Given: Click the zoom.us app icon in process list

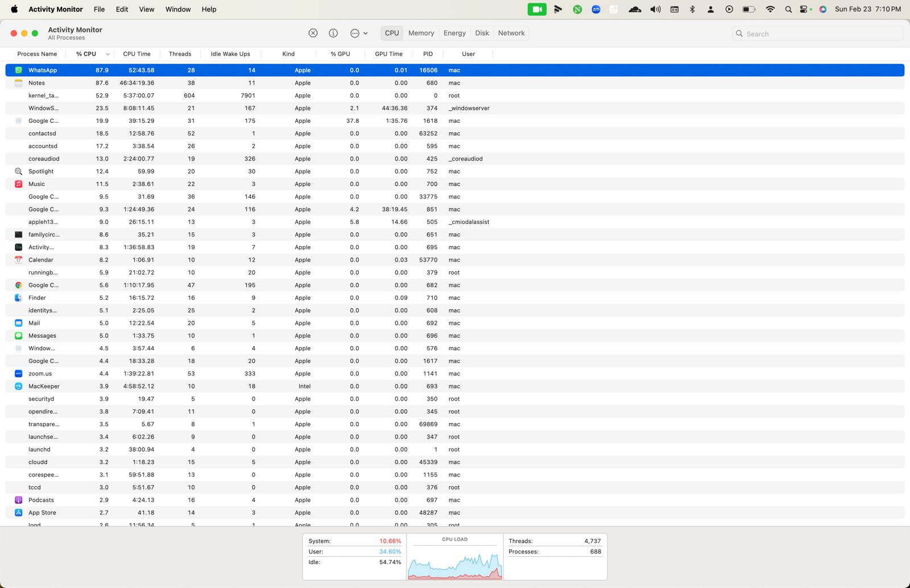Looking at the screenshot, I should pyautogui.click(x=18, y=374).
